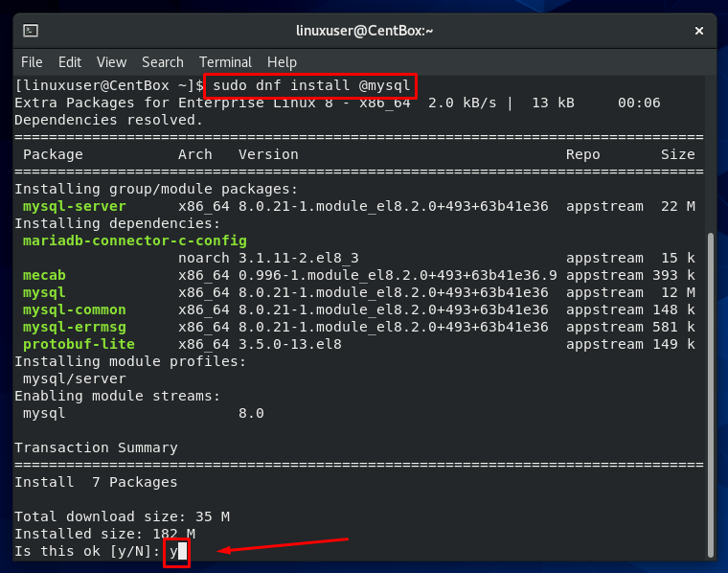Click download time '00:06'
The width and height of the screenshot is (728, 573).
[x=639, y=103]
